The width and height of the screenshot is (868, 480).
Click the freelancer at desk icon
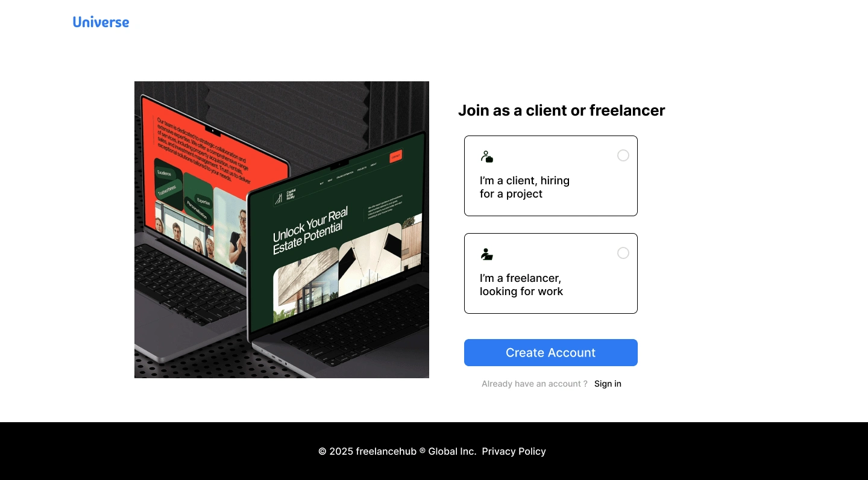click(487, 254)
